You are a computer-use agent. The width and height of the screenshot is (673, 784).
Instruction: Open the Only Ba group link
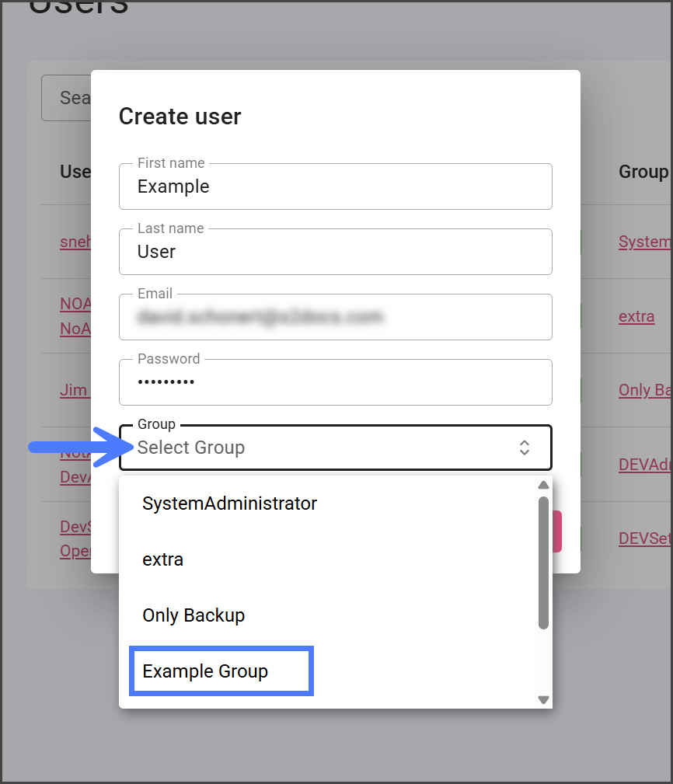[x=644, y=390]
